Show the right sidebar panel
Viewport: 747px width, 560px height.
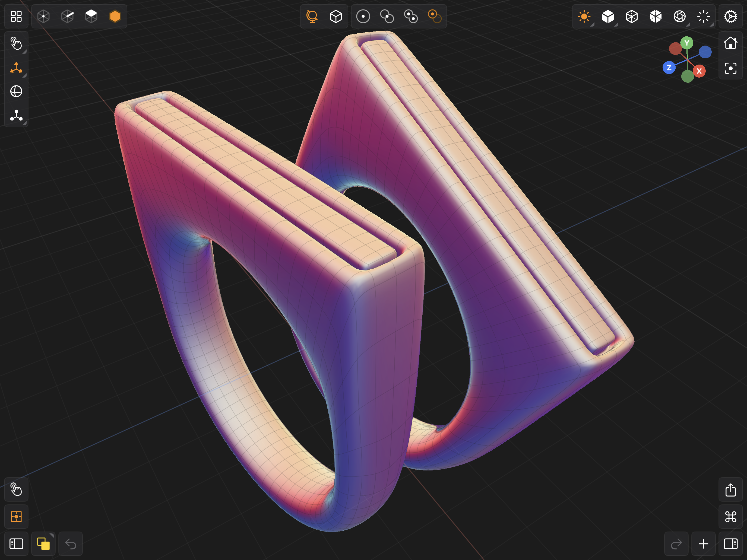point(730,544)
